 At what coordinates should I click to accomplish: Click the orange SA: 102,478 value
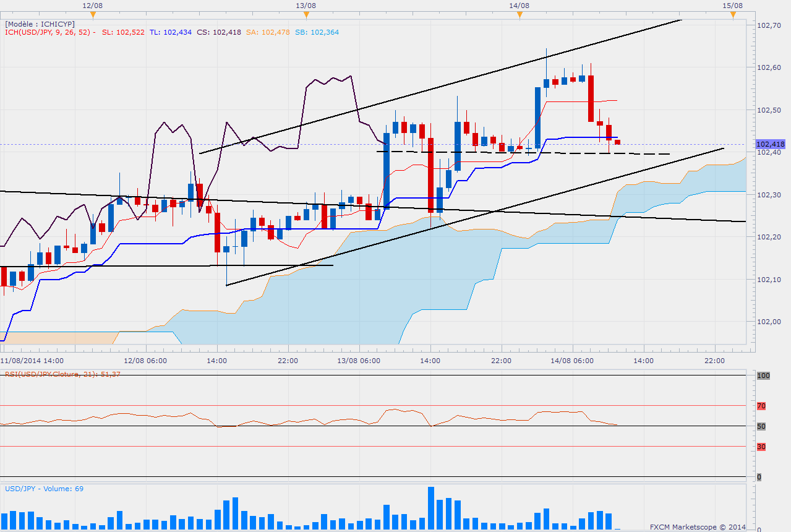coord(269,32)
